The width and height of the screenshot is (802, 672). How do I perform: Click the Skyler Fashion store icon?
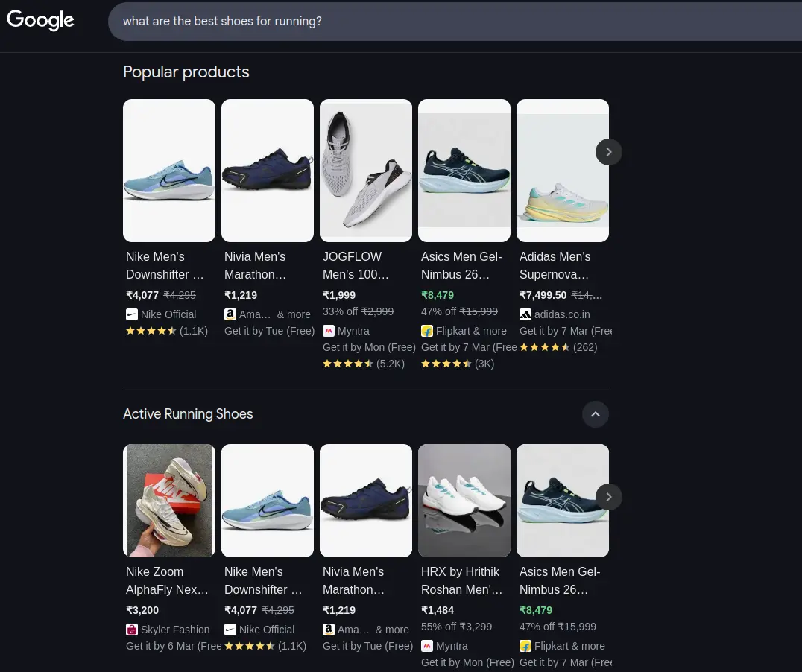[x=132, y=630]
